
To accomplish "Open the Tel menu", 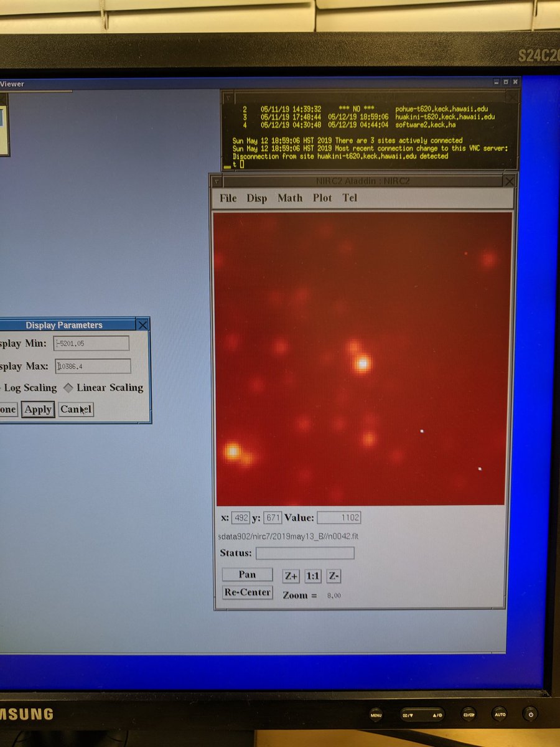I will click(350, 198).
